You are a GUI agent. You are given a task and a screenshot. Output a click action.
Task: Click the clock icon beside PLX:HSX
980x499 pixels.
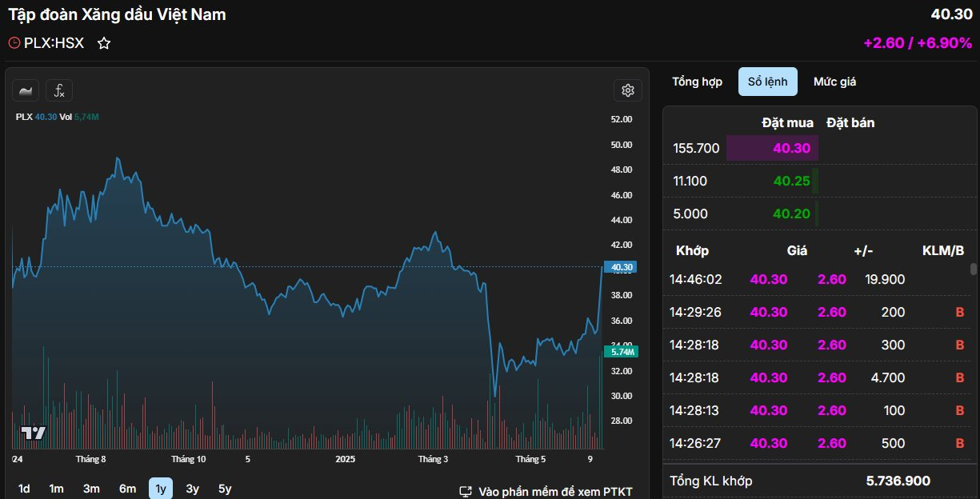click(14, 43)
